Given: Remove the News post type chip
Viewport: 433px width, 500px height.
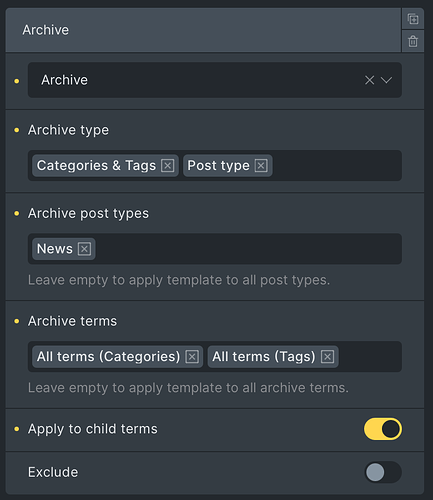Looking at the screenshot, I should tap(84, 249).
